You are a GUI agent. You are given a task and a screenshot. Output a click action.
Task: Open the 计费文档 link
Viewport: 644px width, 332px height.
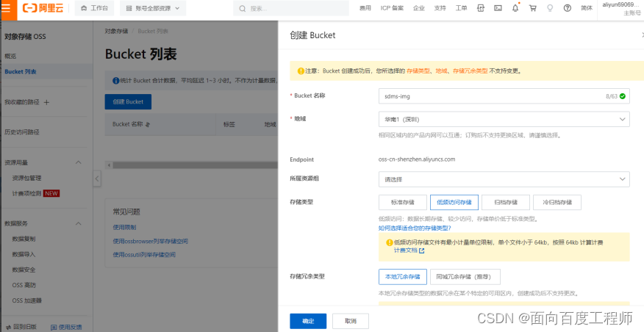click(x=405, y=250)
